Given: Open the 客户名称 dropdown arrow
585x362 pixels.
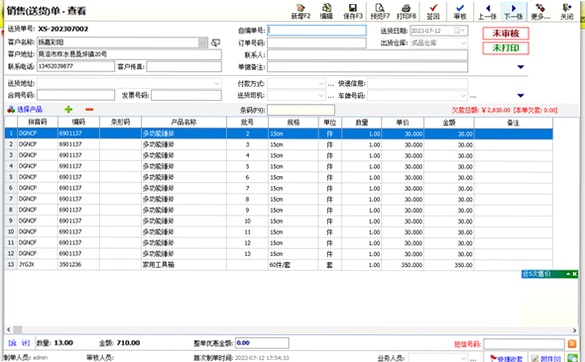Looking at the screenshot, I should click(x=203, y=43).
